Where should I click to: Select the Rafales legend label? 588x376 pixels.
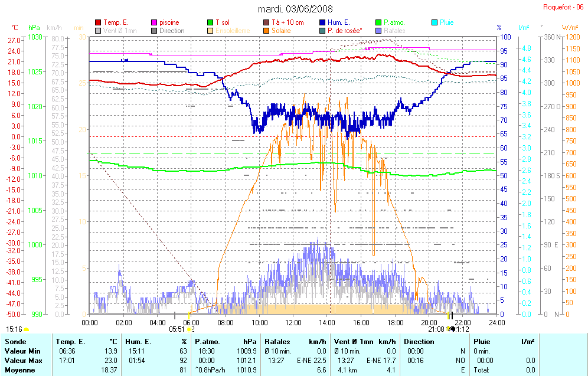pos(394,31)
